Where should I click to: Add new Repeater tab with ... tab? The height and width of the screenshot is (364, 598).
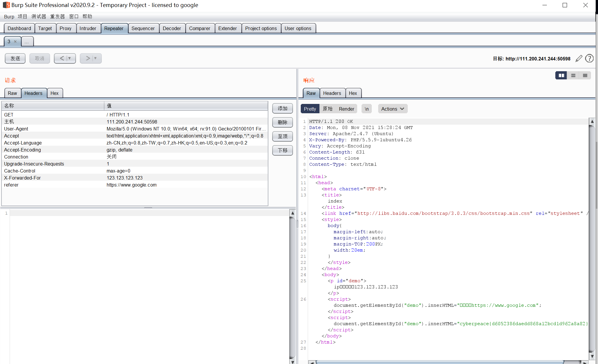(27, 41)
